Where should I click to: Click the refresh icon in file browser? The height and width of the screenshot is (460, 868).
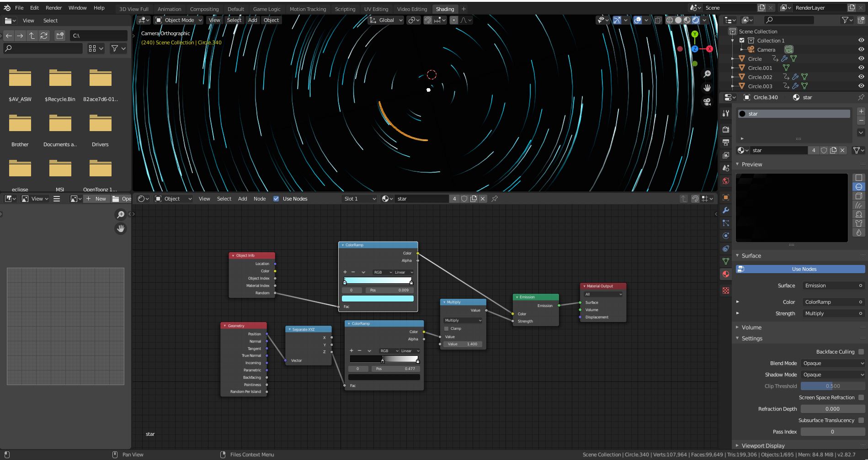pyautogui.click(x=44, y=36)
